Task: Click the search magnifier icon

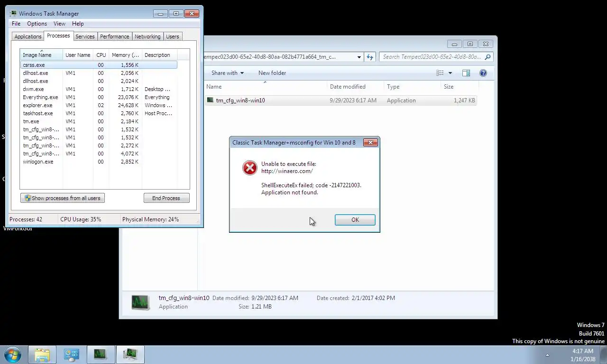Action: pyautogui.click(x=488, y=57)
